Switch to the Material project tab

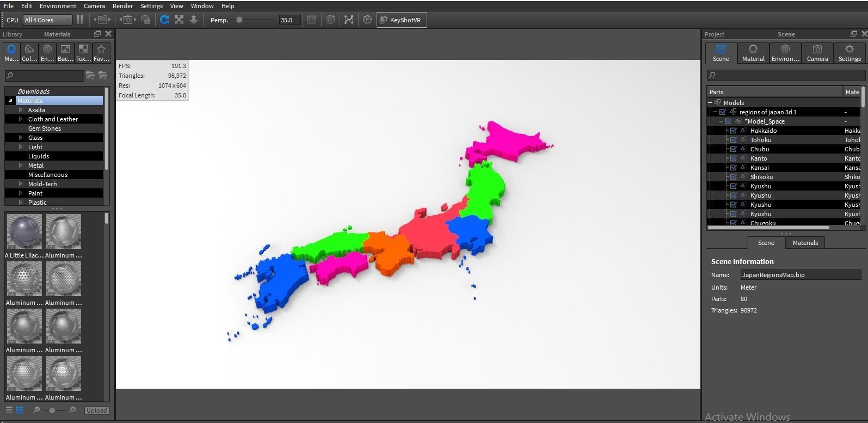(753, 53)
